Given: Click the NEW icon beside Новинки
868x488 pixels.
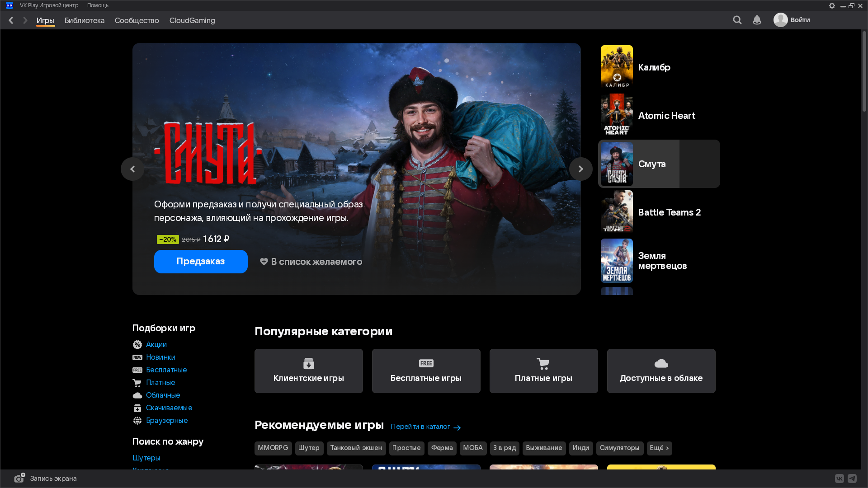Looking at the screenshot, I should point(137,357).
